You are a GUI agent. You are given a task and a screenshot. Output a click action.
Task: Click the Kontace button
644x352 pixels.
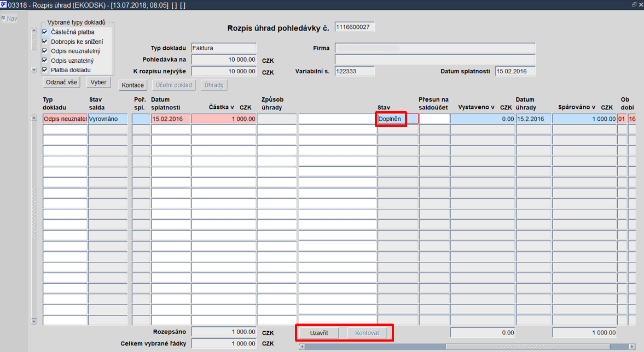132,85
